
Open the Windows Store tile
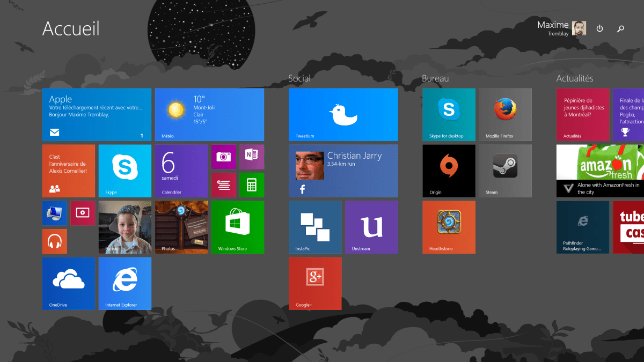click(237, 227)
